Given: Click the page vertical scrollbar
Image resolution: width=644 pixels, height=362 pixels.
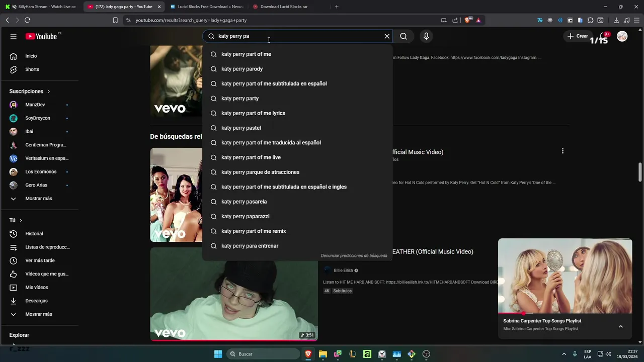Looking at the screenshot, I should click(640, 172).
